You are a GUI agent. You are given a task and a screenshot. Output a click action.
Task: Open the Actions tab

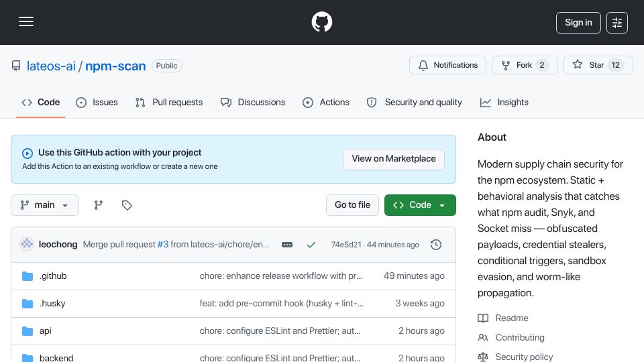click(x=326, y=102)
